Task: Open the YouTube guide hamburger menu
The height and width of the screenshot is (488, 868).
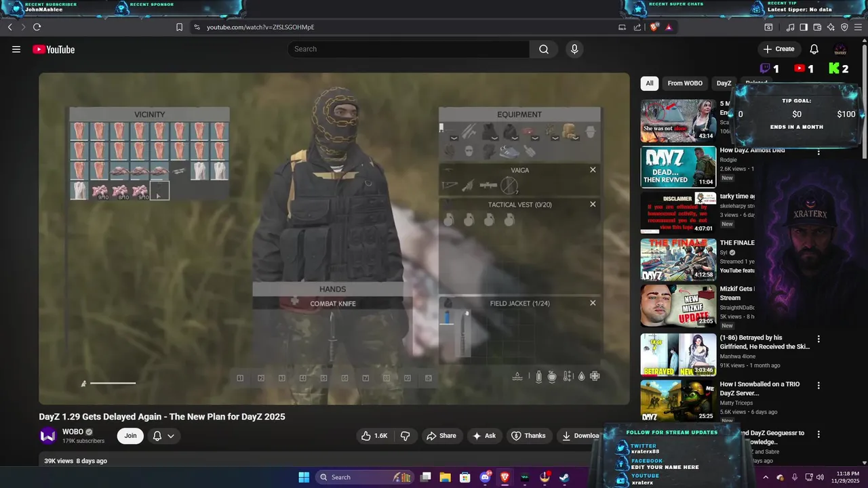Action: (16, 49)
